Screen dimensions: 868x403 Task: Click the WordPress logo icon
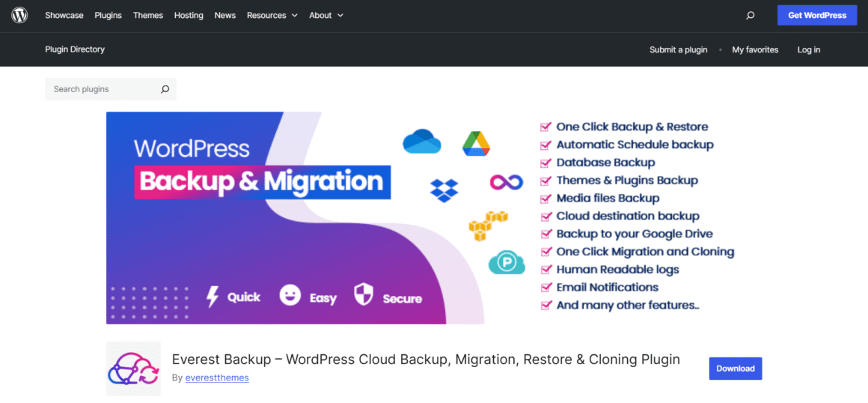(19, 16)
